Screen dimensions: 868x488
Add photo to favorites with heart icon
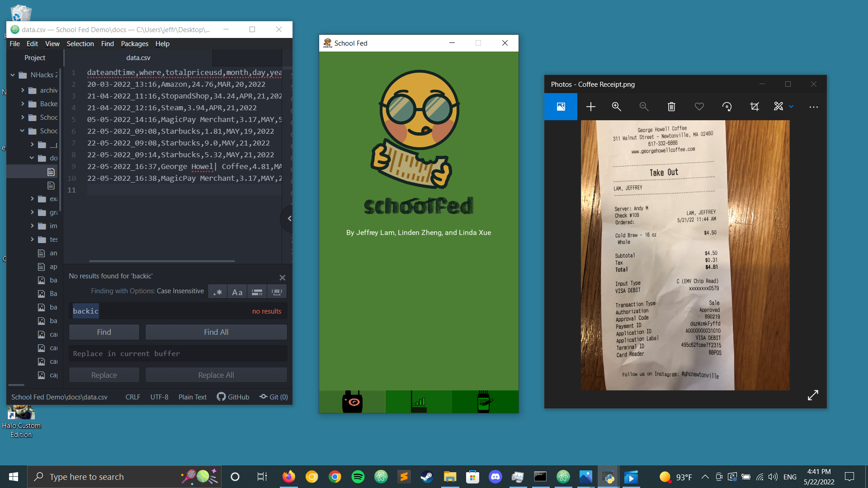click(x=699, y=107)
